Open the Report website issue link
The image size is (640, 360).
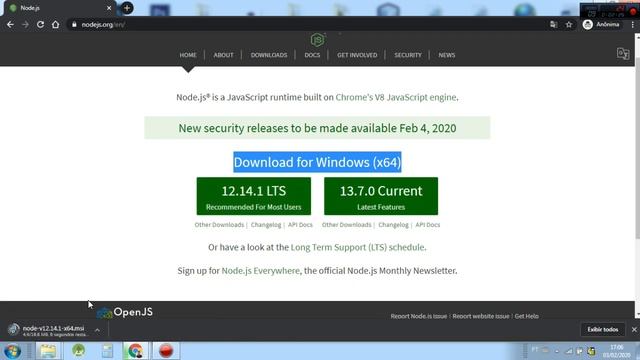coord(481,316)
